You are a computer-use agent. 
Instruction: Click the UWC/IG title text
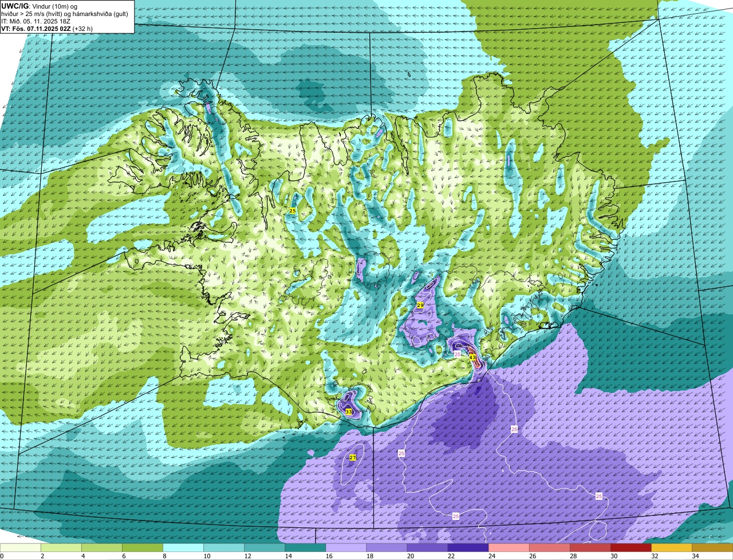(15, 5)
